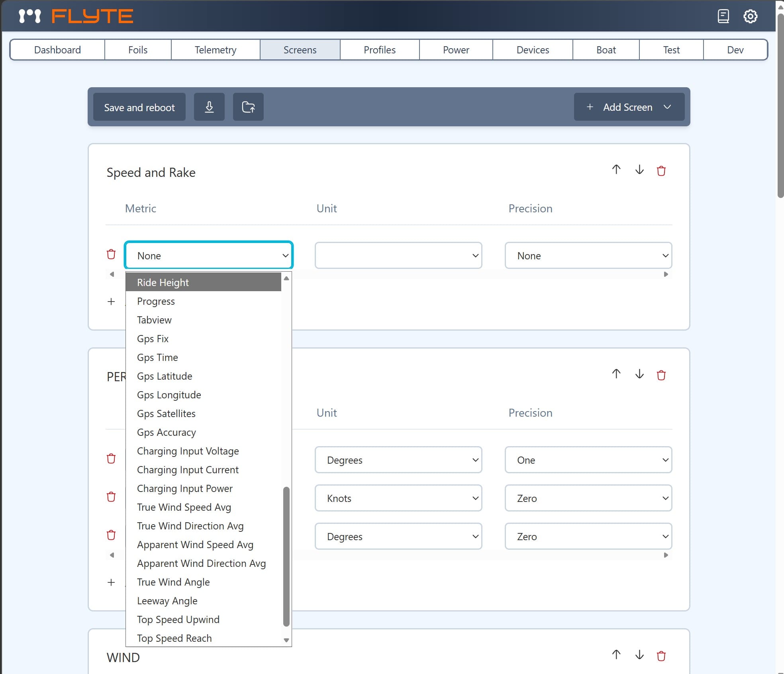
Task: Select Gps Satellites from metric list
Action: [166, 413]
